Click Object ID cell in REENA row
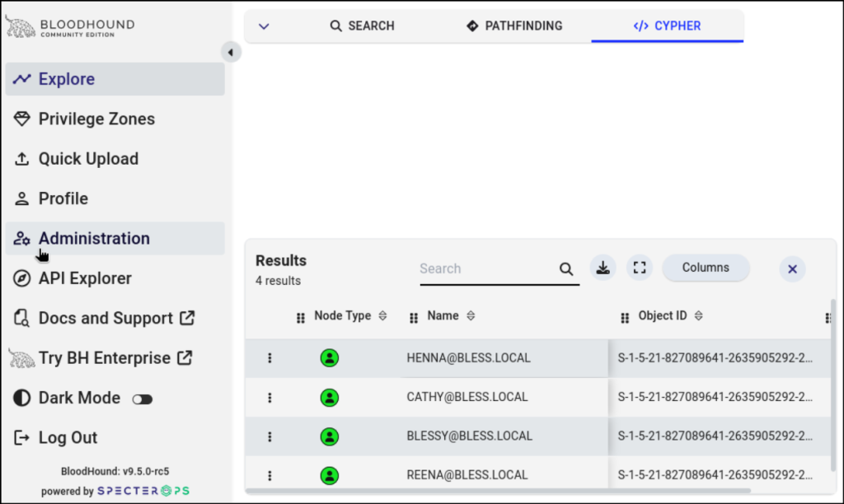This screenshot has width=844, height=504. 715,475
